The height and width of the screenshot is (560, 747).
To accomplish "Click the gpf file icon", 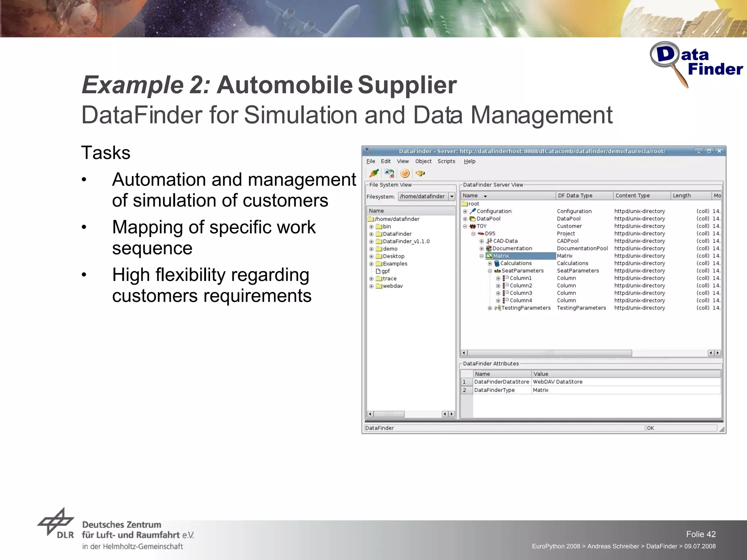I will (x=378, y=271).
